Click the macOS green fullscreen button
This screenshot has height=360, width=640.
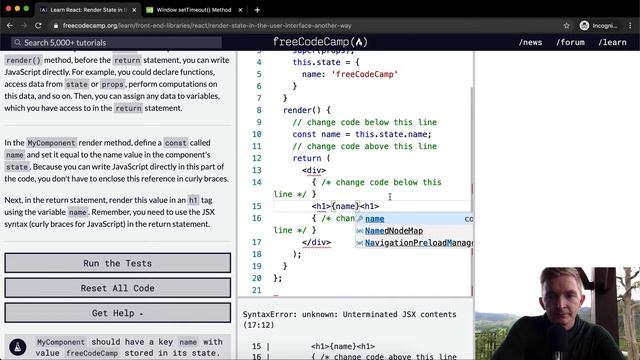click(26, 9)
